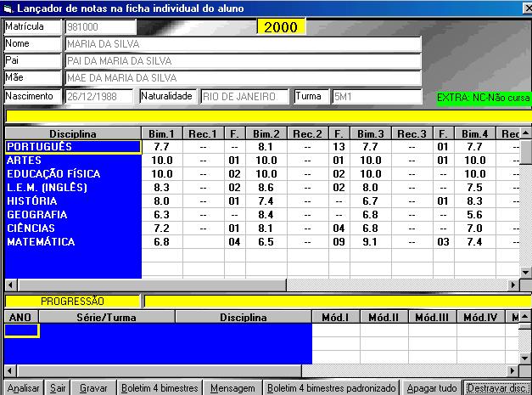This screenshot has height=395, width=532.
Task: Click the application icon in the title bar
Action: click(8, 8)
